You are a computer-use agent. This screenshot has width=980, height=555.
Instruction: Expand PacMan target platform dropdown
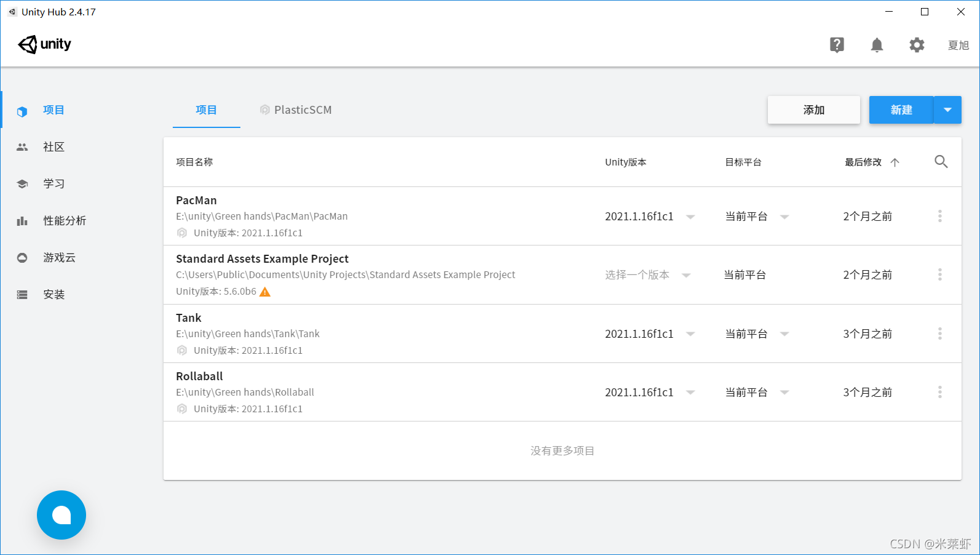[784, 217]
